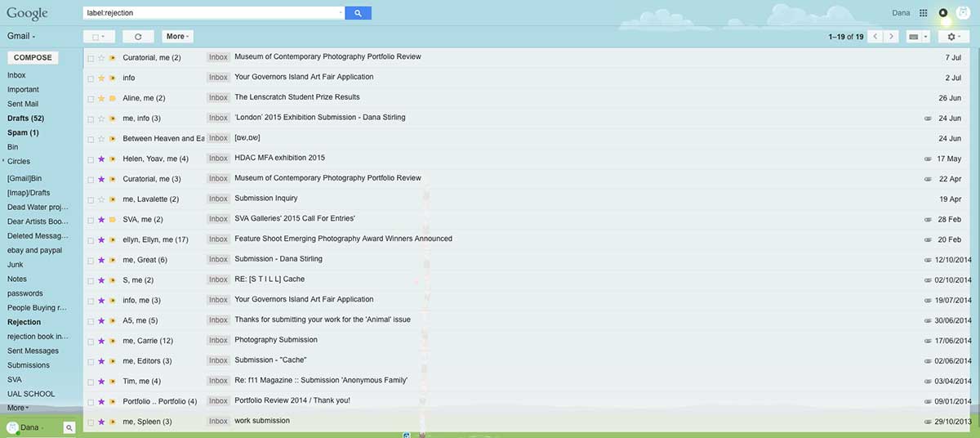Image resolution: width=980 pixels, height=438 pixels.
Task: Open Feature Shoot Emerging Photography Award email
Action: 343,239
